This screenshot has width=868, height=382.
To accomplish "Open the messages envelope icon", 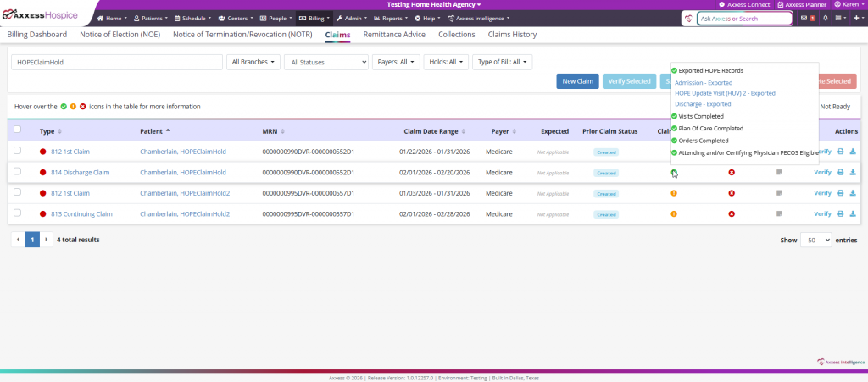I will point(804,18).
